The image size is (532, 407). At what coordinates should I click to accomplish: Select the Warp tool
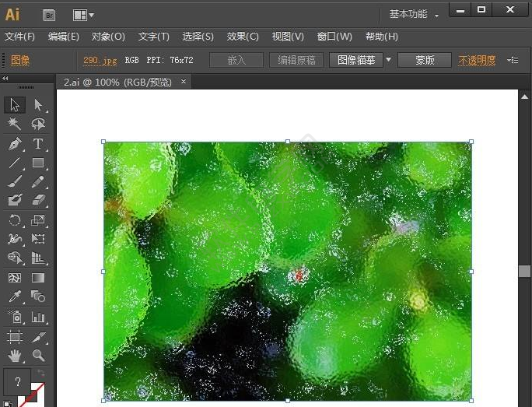click(x=15, y=239)
